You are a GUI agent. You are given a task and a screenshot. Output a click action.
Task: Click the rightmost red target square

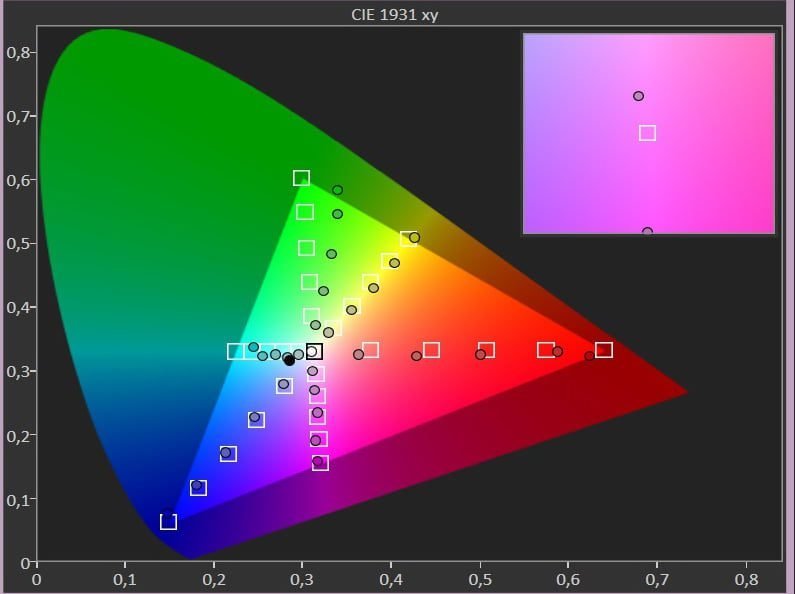[604, 350]
